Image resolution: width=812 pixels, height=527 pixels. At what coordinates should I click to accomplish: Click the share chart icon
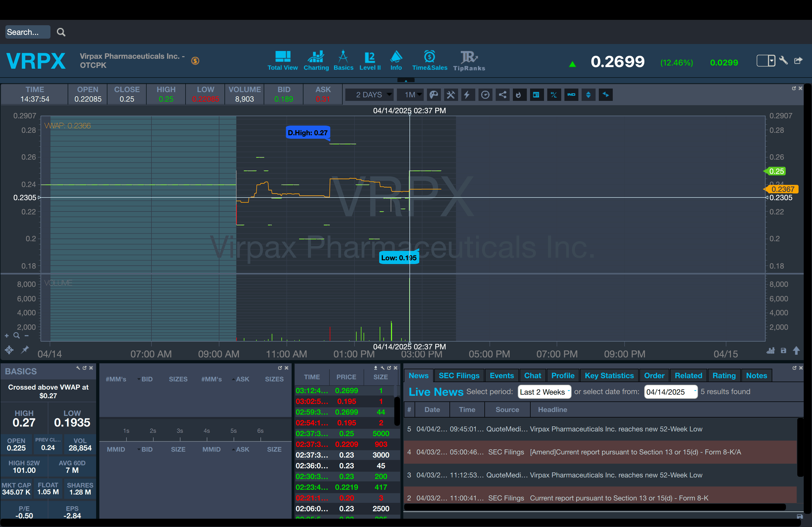tap(503, 95)
